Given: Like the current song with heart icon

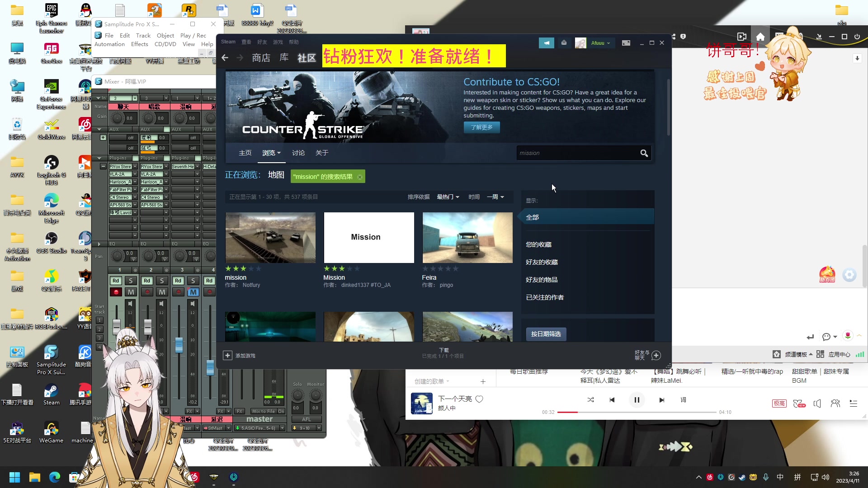Looking at the screenshot, I should (x=479, y=399).
